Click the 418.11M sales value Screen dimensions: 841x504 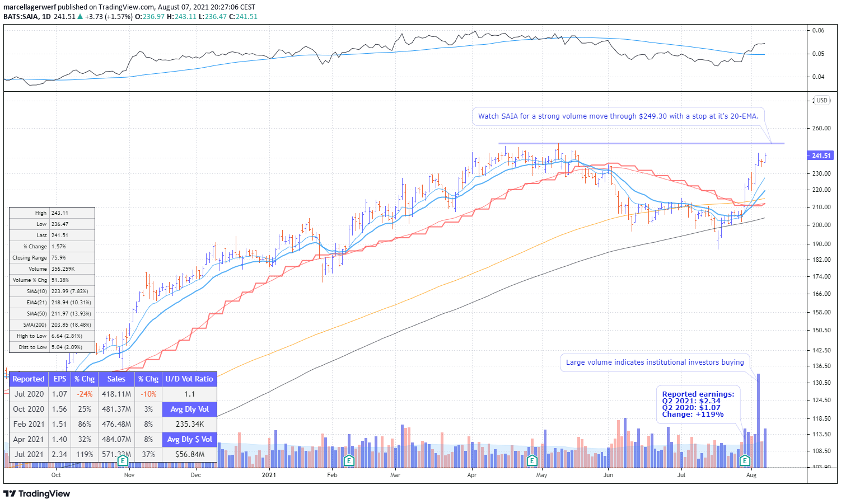[116, 394]
